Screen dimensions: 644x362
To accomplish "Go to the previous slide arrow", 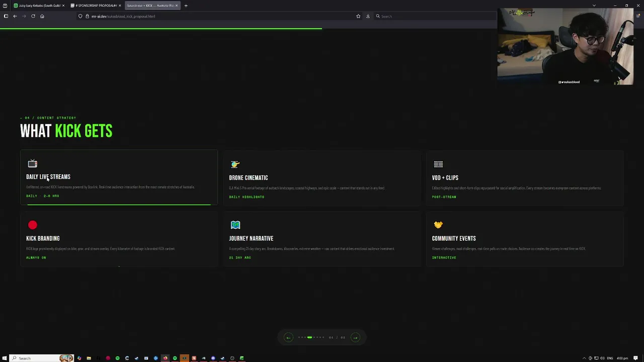I will click(x=288, y=337).
